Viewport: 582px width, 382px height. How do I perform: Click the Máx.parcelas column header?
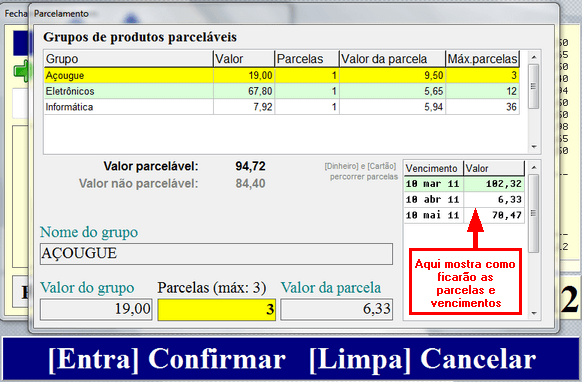click(482, 59)
